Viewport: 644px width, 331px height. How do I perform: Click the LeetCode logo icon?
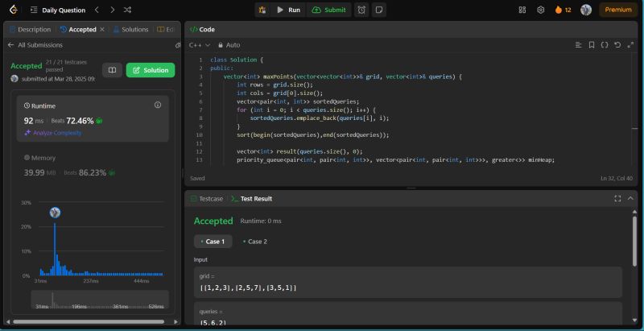pyautogui.click(x=13, y=10)
